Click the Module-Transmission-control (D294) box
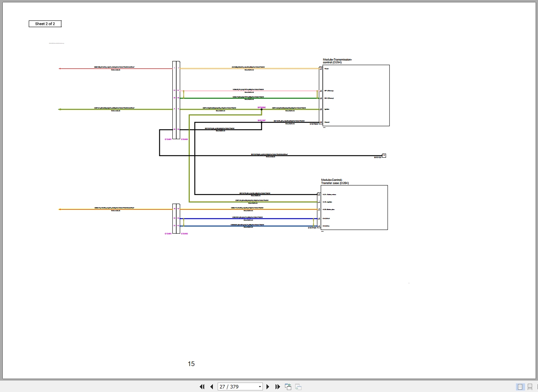The height and width of the screenshot is (392, 538). click(356, 96)
